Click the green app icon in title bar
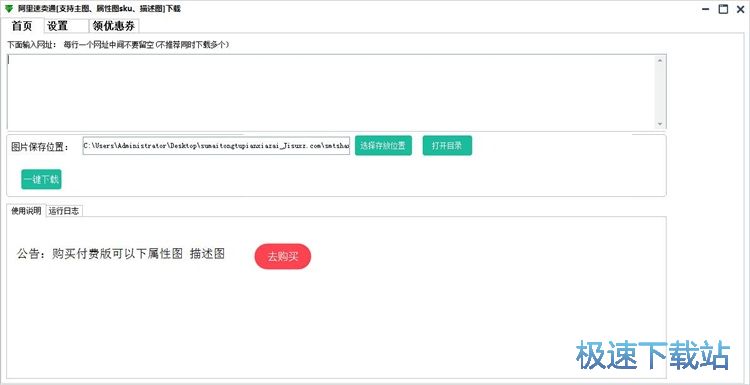750x385 pixels. point(9,9)
